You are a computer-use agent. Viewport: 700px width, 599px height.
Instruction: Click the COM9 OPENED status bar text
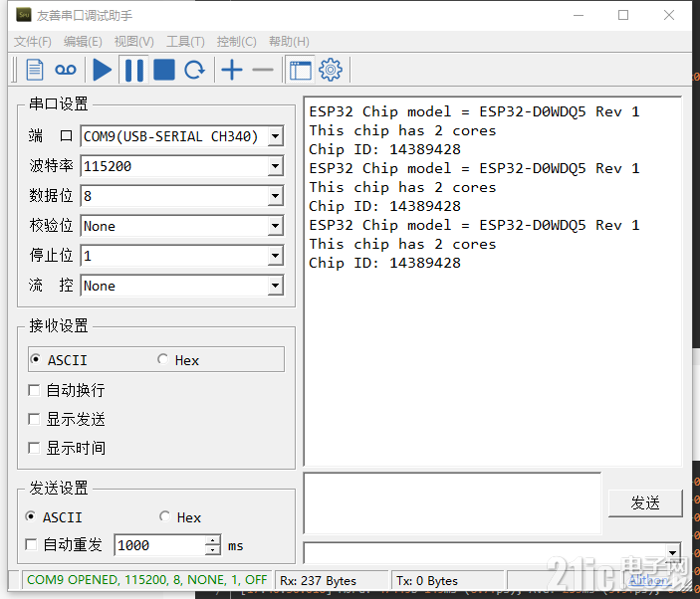147,580
